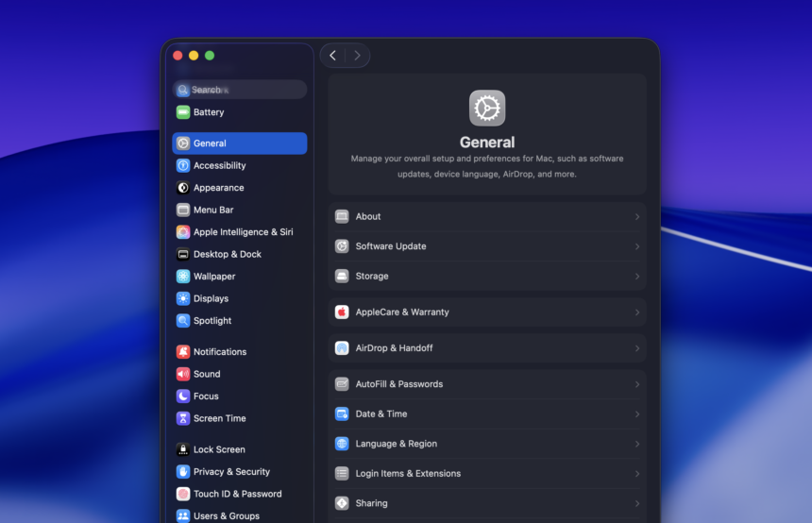Expand the AutoFill & Passwords chevron
The image size is (812, 523).
[x=637, y=384]
